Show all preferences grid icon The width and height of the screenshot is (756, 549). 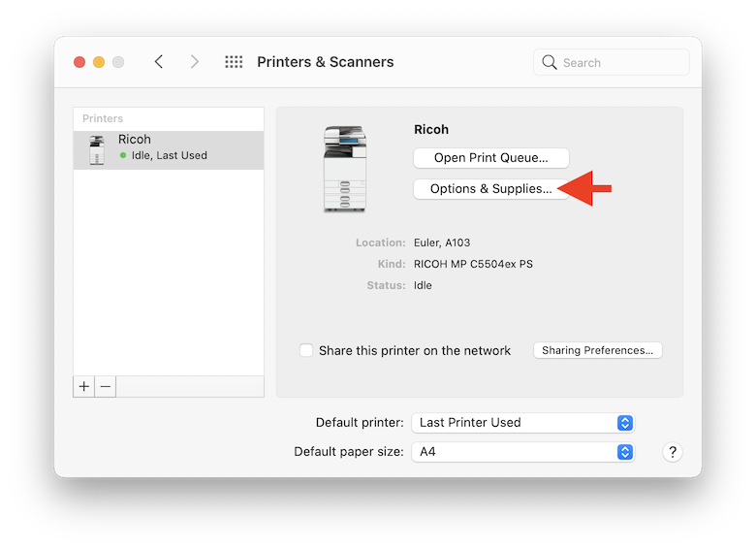(234, 62)
